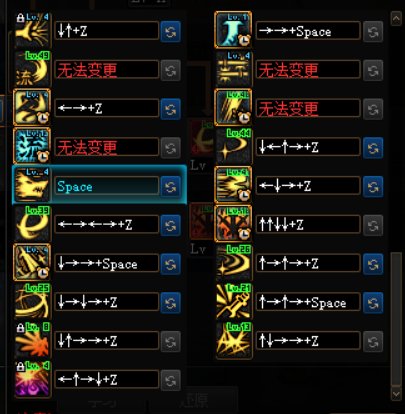
Task: Click the ←→←→+Z command input field
Action: (107, 224)
